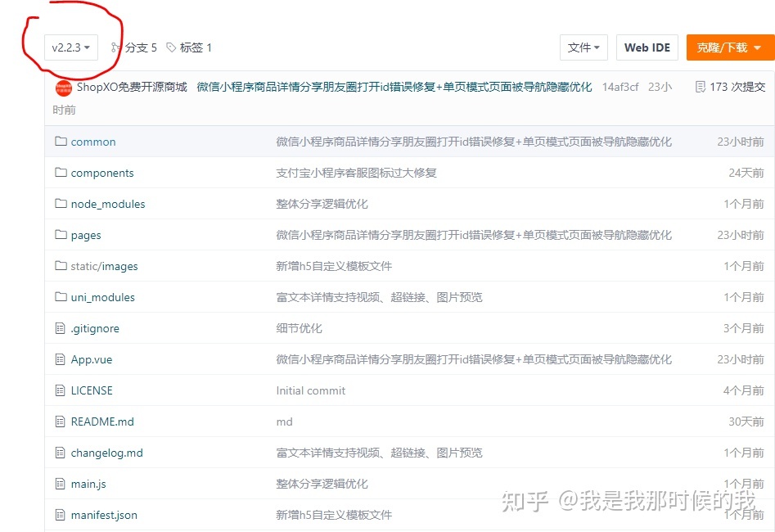Open the 分支 5 branches link
The width and height of the screenshot is (775, 532).
click(x=141, y=47)
